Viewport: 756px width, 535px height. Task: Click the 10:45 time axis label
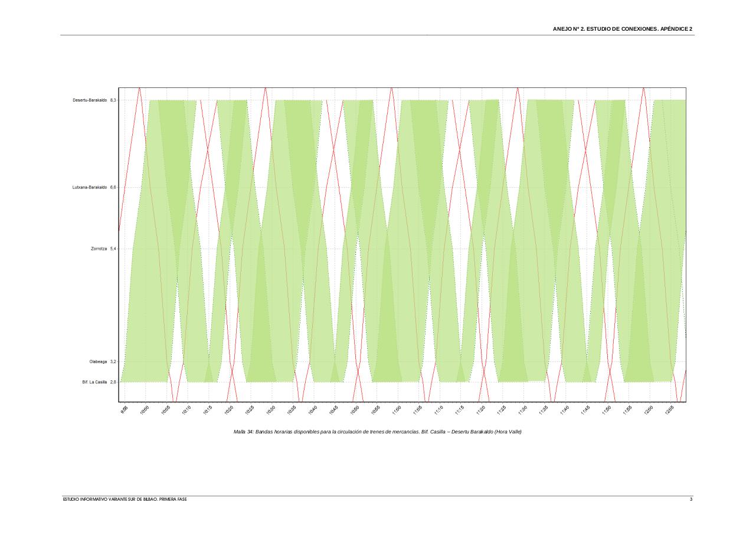point(333,410)
